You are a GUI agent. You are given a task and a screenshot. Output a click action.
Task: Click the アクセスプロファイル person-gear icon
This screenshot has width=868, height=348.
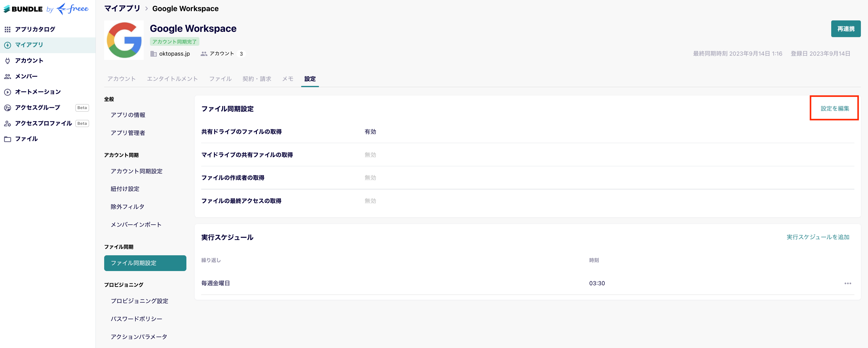(7, 123)
